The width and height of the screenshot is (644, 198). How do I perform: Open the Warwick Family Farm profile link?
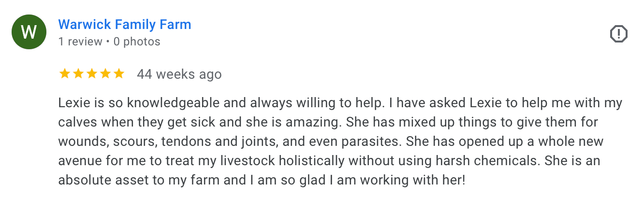(125, 24)
